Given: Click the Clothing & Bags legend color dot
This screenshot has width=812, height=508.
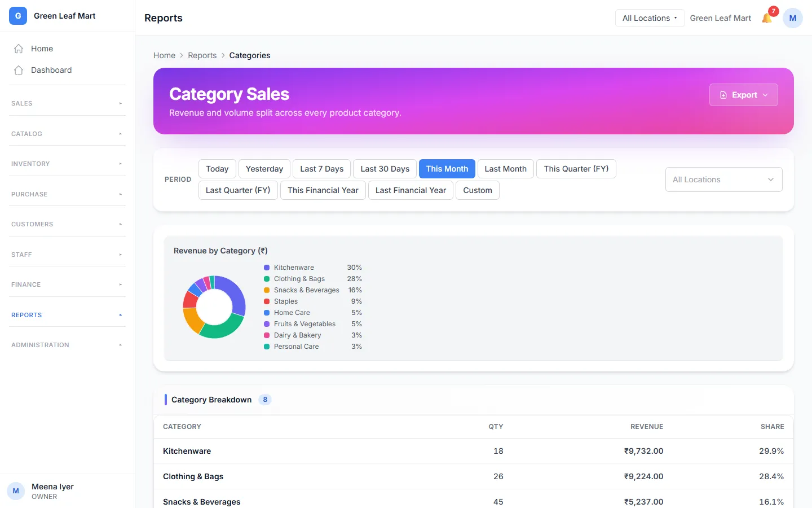Looking at the screenshot, I should click(267, 279).
